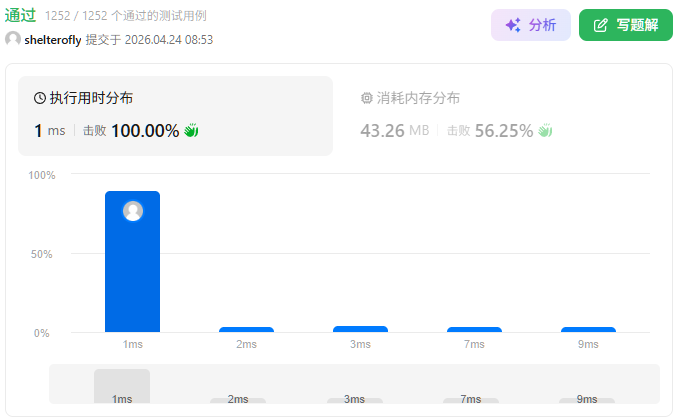The image size is (677, 420).
Task: Click the 1ms handle in the bottom range slider
Action: (122, 386)
